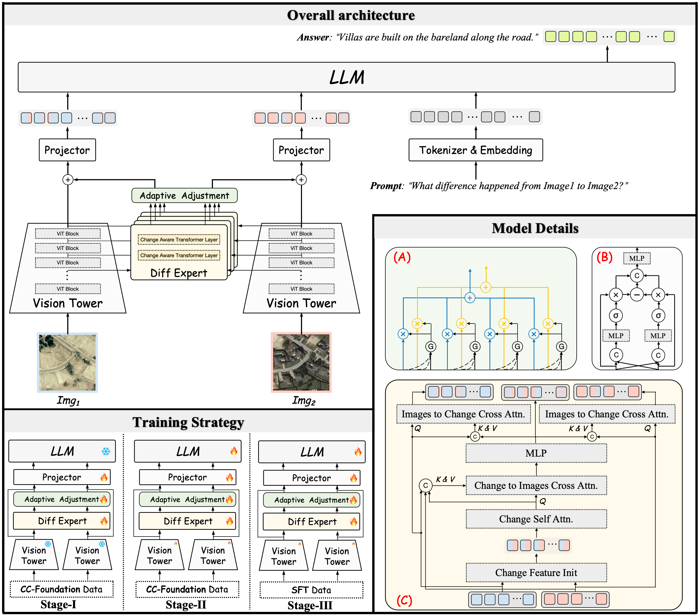Screen dimensions: 699x616
Task: Click the Diff Expert label in main diagram
Action: [x=179, y=273]
